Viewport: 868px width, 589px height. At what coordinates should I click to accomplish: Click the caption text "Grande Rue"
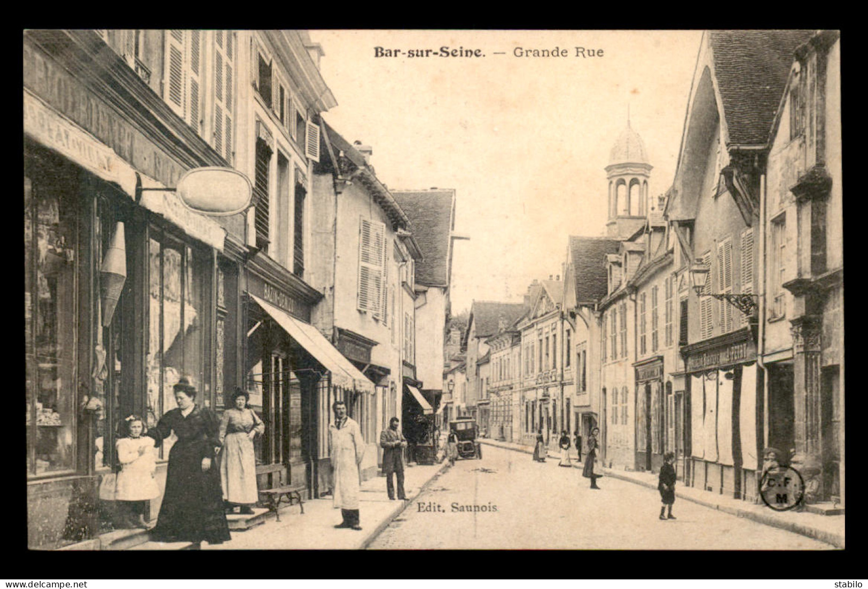pos(558,52)
